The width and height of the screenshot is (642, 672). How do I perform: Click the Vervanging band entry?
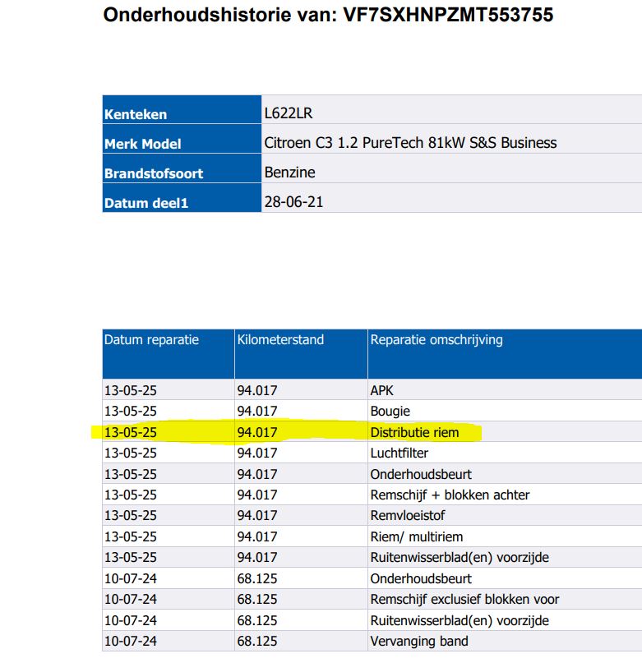coord(419,641)
